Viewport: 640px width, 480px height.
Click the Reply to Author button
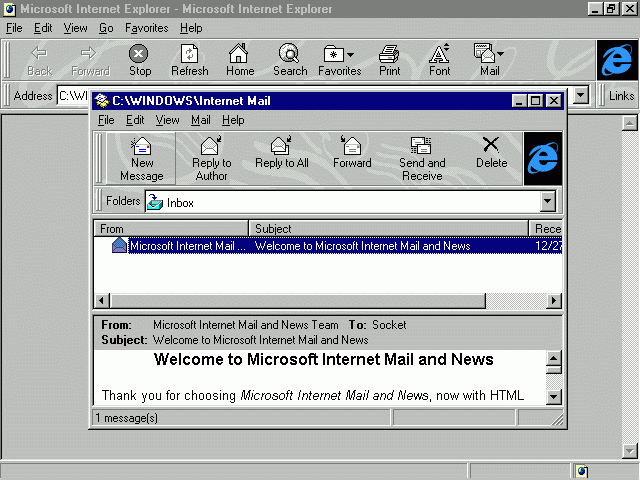click(x=211, y=158)
